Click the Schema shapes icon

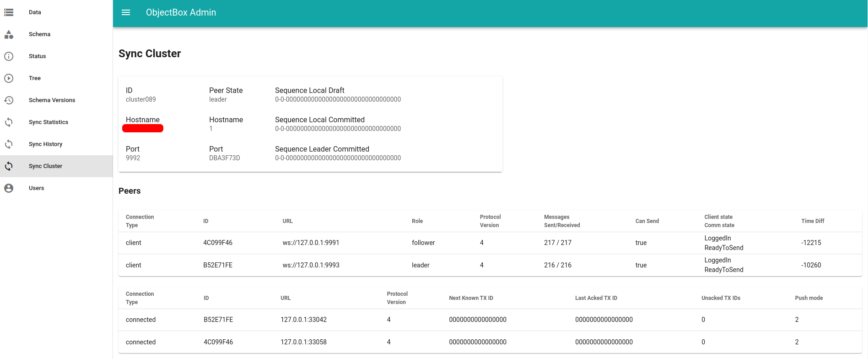9,34
